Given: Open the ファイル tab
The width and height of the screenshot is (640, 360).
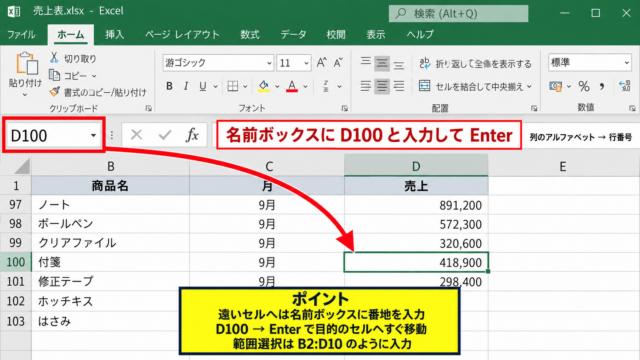Looking at the screenshot, I should 21,35.
